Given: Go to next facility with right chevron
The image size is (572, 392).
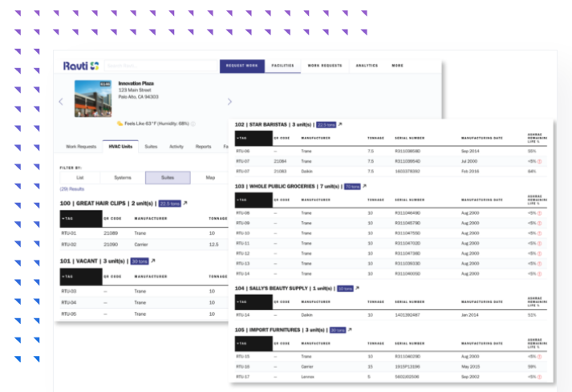Looking at the screenshot, I should pyautogui.click(x=229, y=102).
